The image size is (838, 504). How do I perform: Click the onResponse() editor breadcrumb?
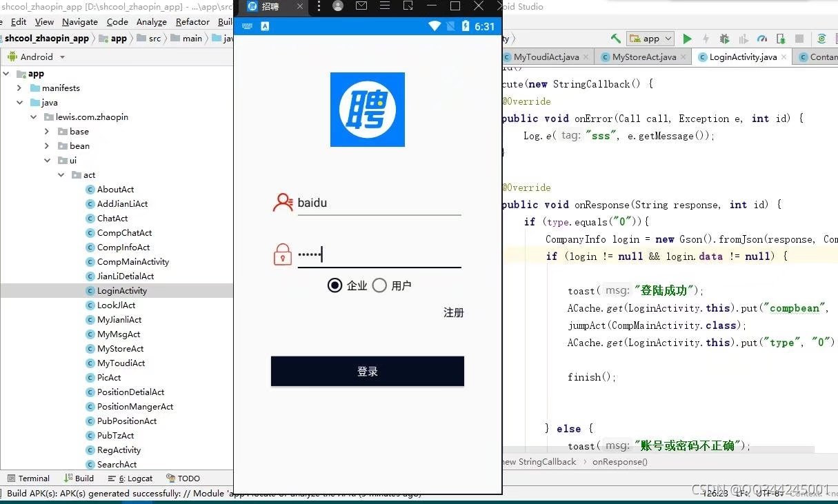(620, 462)
